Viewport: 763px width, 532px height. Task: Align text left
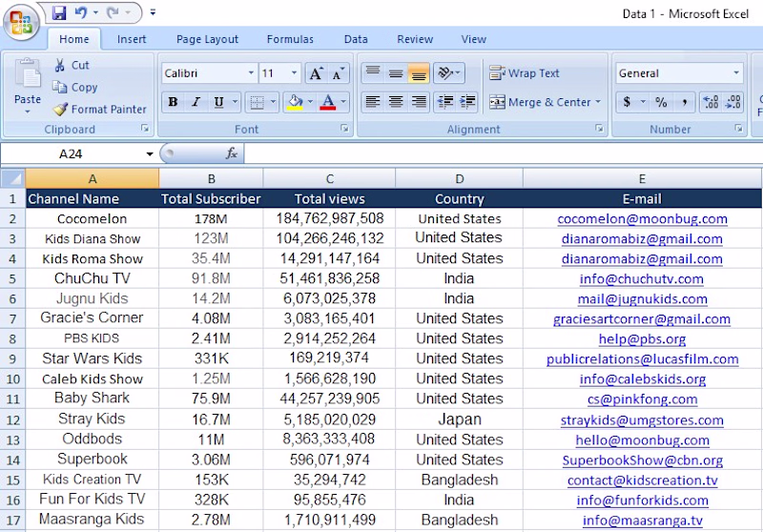[373, 102]
